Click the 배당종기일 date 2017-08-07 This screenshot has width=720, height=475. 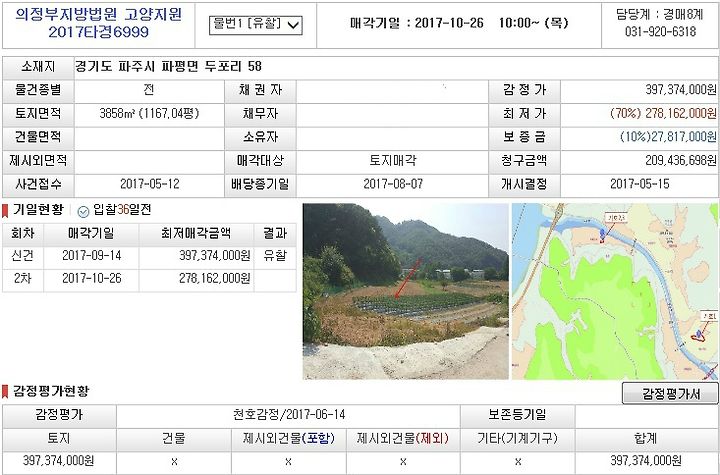pyautogui.click(x=393, y=184)
